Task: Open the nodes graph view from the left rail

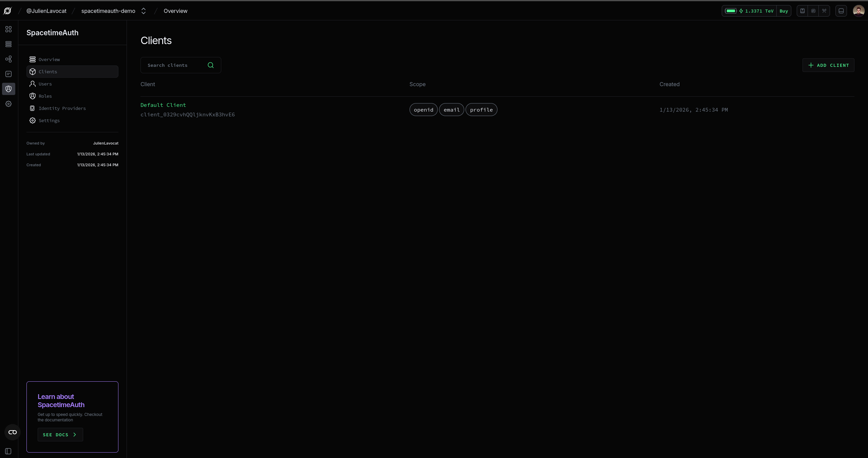Action: pos(8,58)
